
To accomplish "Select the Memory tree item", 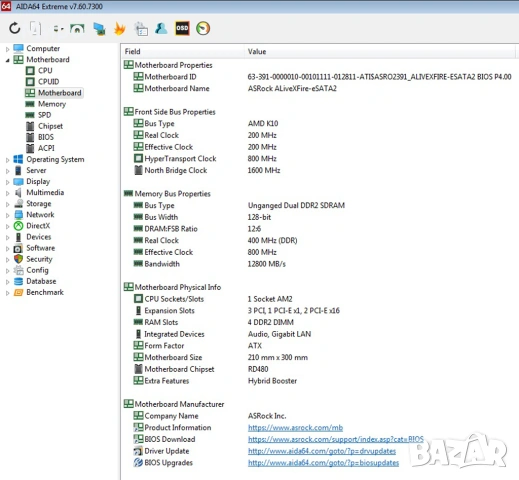I will pyautogui.click(x=52, y=104).
